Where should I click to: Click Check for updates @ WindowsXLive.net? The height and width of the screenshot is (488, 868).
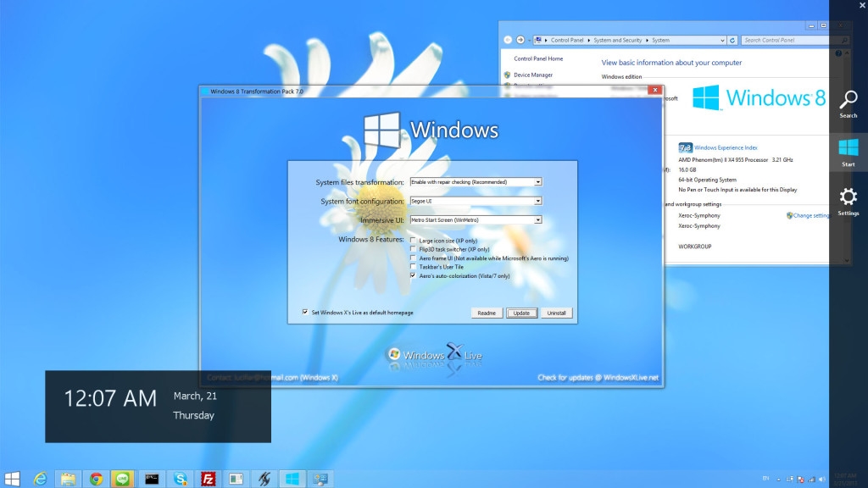point(598,378)
